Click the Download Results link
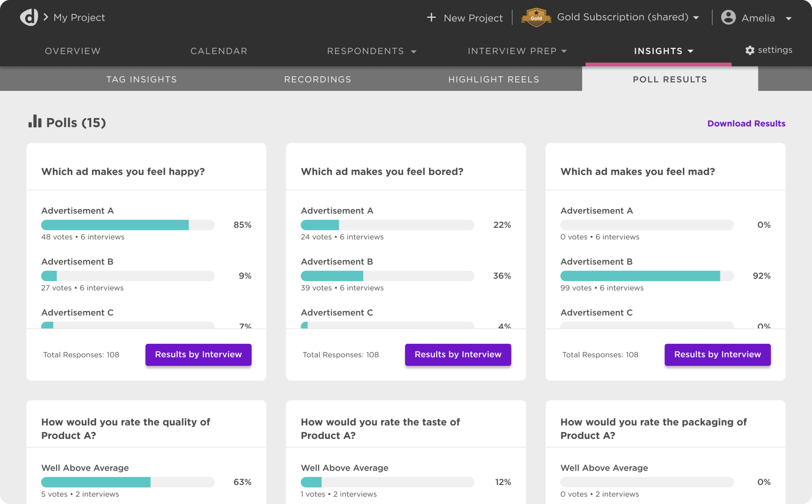Screen dimensions: 812x504 click(746, 123)
